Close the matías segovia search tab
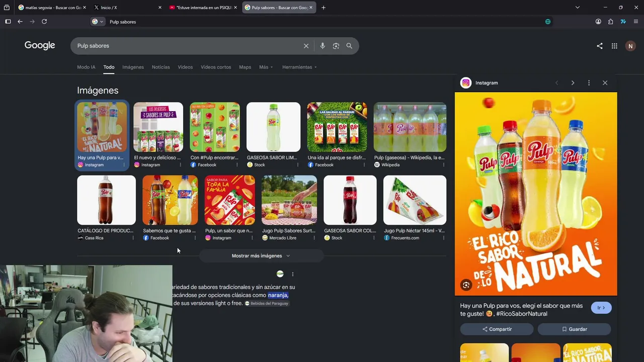 point(84,8)
